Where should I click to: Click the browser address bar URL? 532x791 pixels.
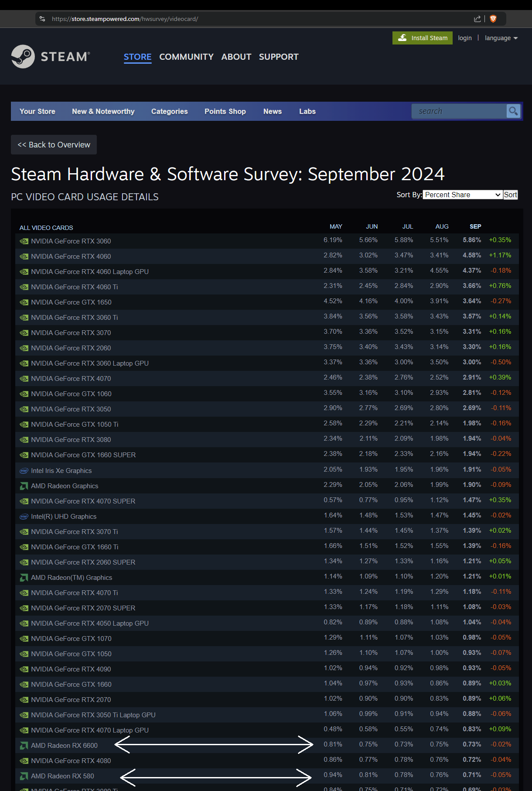tap(125, 19)
